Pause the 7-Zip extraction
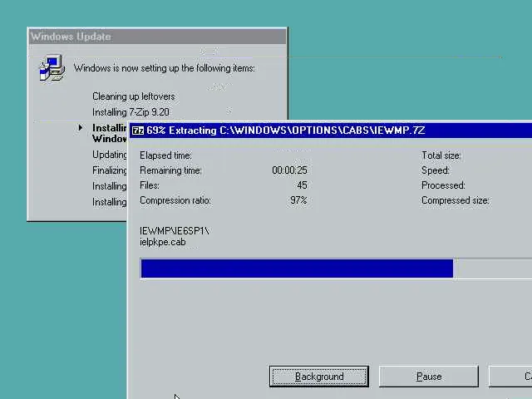This screenshot has height=399, width=532. point(429,377)
